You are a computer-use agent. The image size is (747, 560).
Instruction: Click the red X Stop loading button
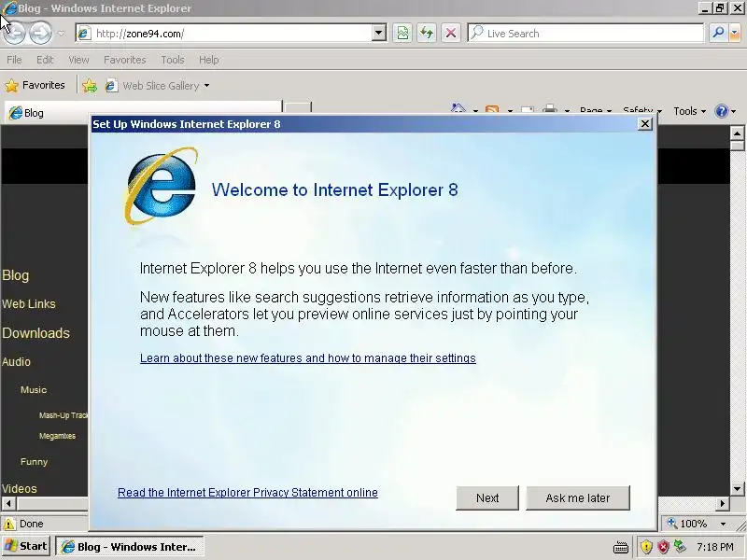(x=450, y=34)
